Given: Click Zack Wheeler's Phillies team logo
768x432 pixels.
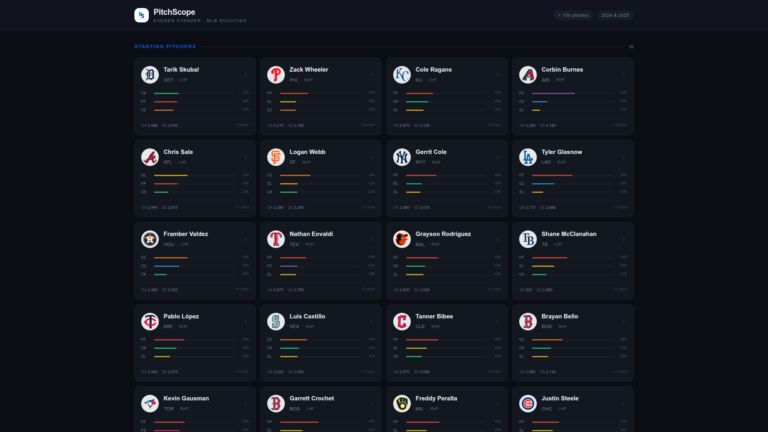Looking at the screenshot, I should tap(276, 75).
